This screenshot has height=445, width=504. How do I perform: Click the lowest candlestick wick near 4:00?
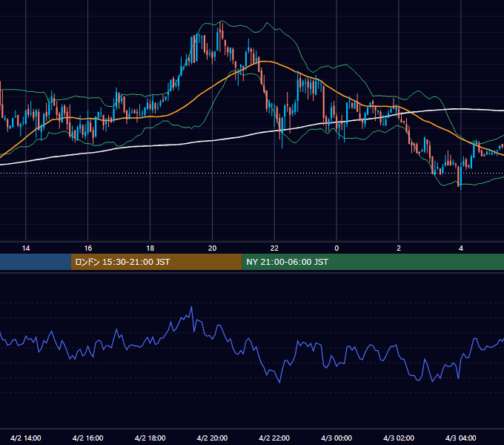461,188
